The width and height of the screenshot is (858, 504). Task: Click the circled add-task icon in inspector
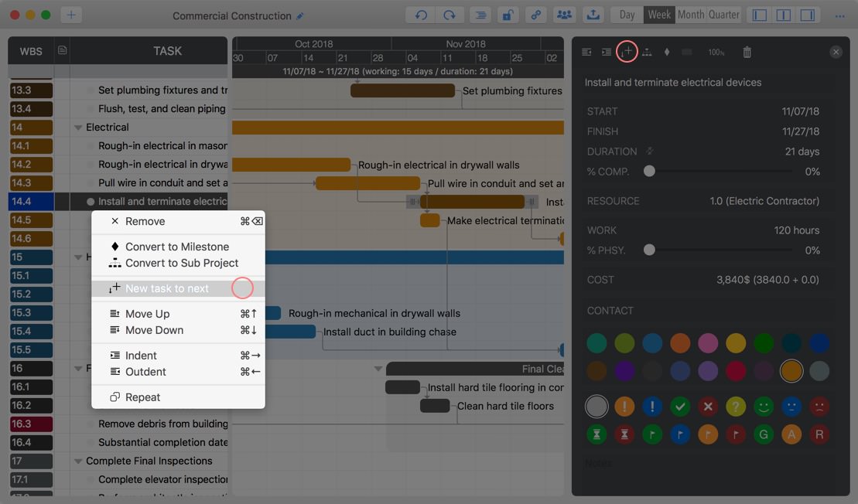click(627, 52)
